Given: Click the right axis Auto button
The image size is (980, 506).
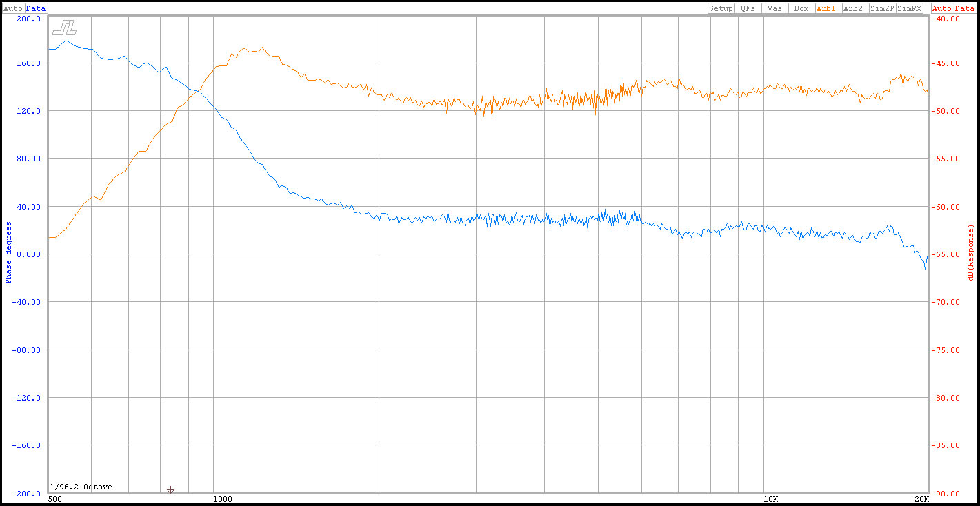Looking at the screenshot, I should (x=942, y=8).
